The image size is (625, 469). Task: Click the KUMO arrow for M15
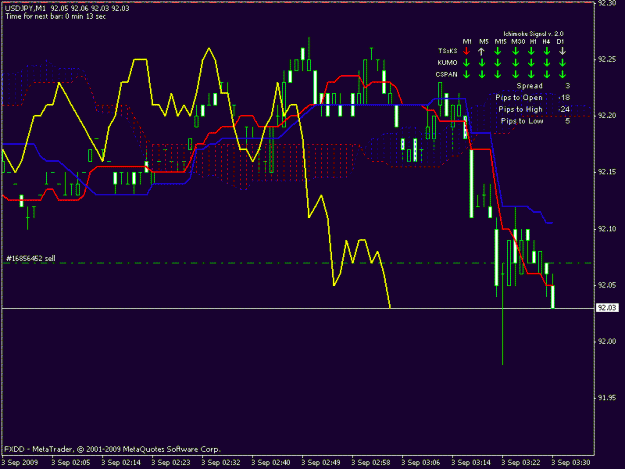497,63
